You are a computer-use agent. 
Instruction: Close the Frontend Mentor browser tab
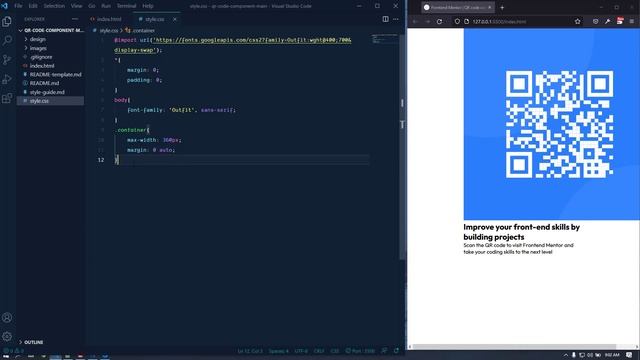click(x=489, y=7)
